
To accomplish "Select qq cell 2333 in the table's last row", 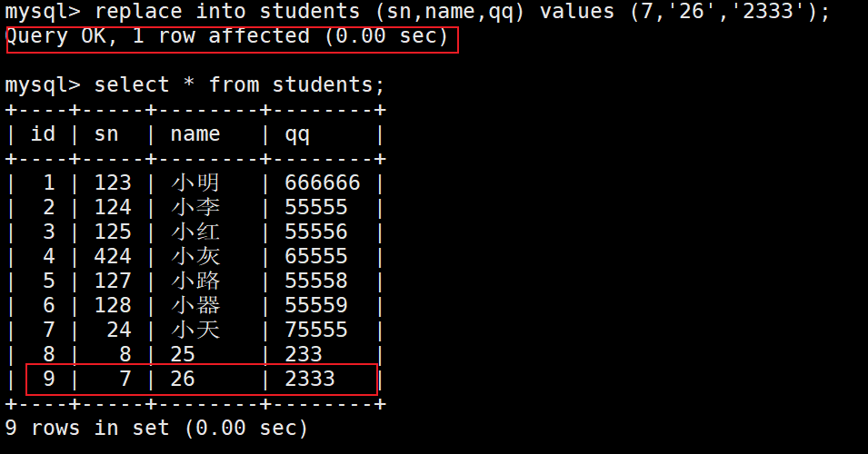I will tap(310, 379).
